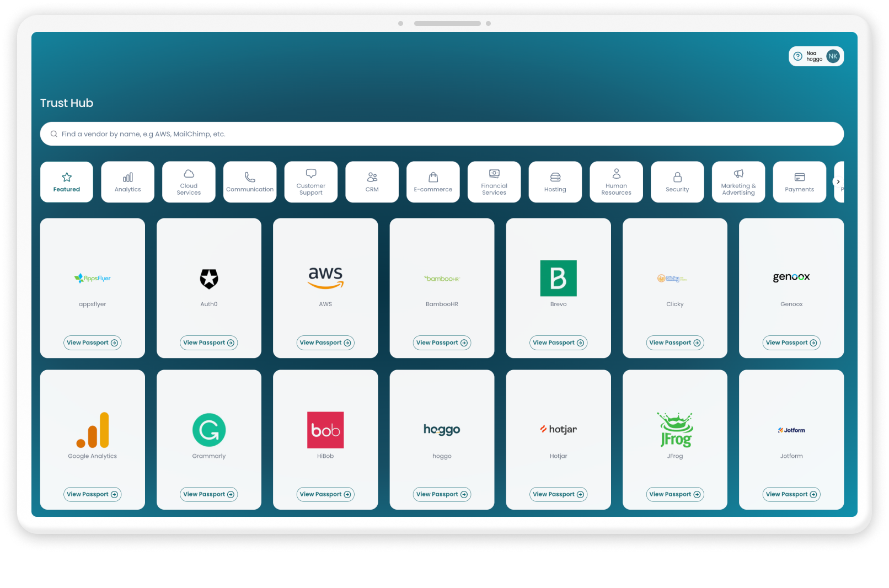View Passport for Google Analytics
This screenshot has width=889, height=588.
[x=93, y=494]
